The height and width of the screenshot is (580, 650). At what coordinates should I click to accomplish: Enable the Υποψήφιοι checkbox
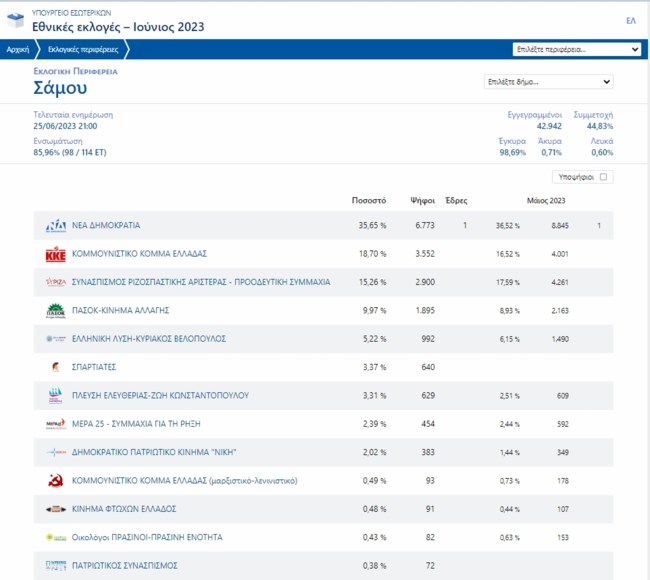pos(604,177)
